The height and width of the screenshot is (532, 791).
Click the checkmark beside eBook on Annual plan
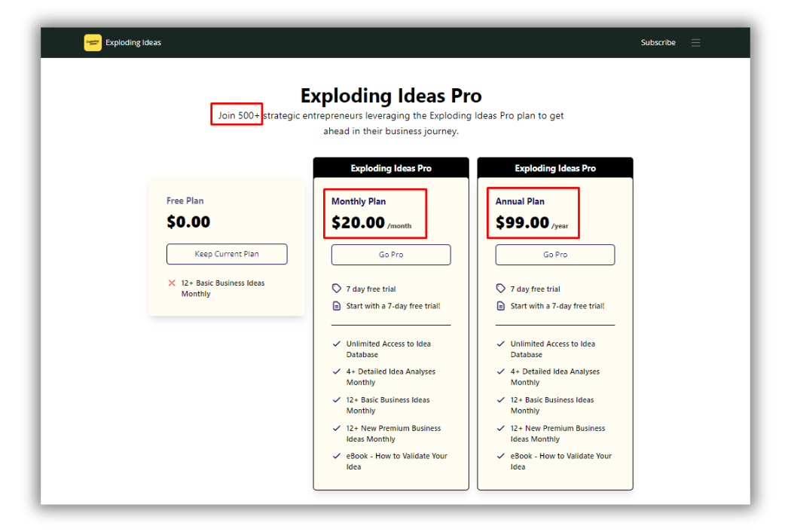(500, 455)
